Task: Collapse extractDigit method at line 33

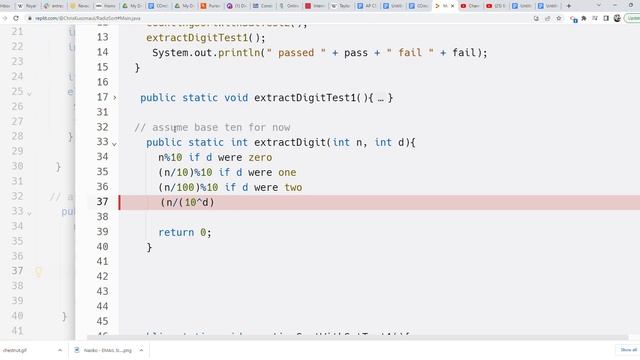Action: (x=115, y=144)
